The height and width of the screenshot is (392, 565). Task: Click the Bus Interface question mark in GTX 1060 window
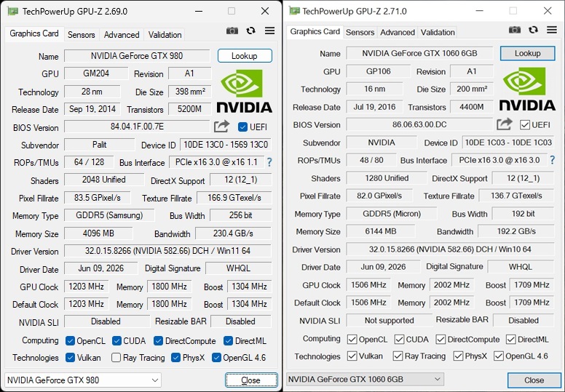click(553, 160)
